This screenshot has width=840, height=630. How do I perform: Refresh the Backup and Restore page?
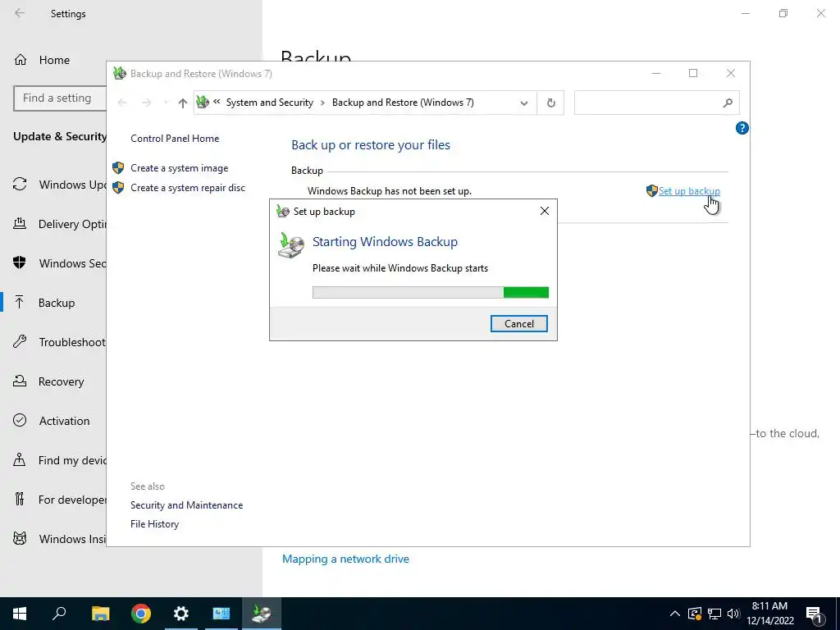click(x=550, y=103)
